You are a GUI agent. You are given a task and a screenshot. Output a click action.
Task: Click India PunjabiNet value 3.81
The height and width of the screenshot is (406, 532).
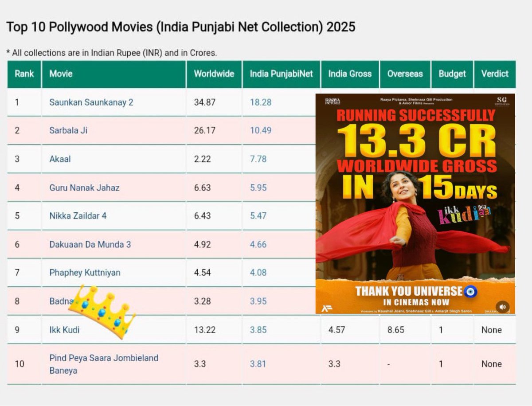258,364
